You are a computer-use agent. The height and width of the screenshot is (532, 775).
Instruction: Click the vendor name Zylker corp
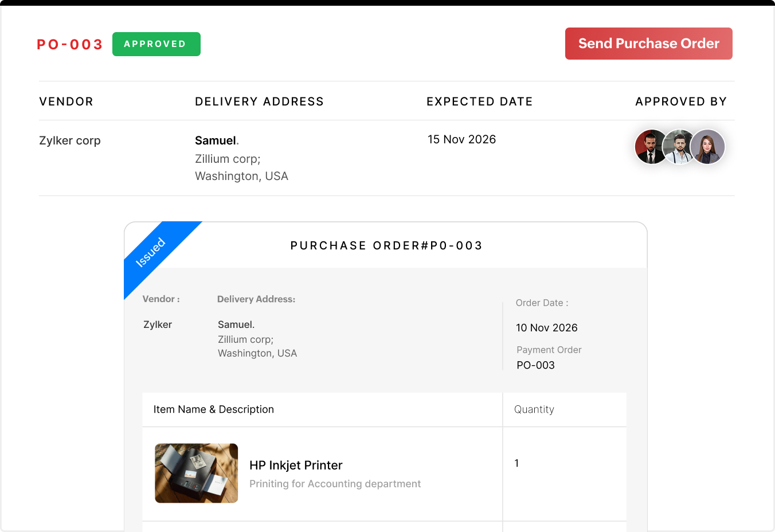click(x=69, y=140)
